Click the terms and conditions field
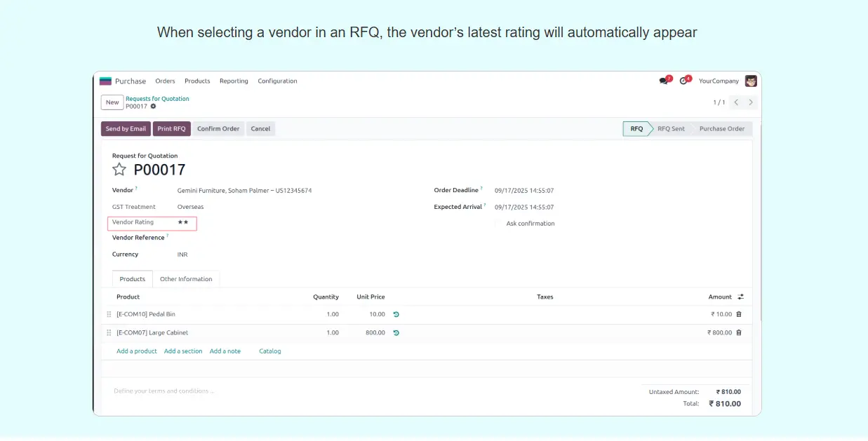The width and height of the screenshot is (868, 441). [281, 391]
